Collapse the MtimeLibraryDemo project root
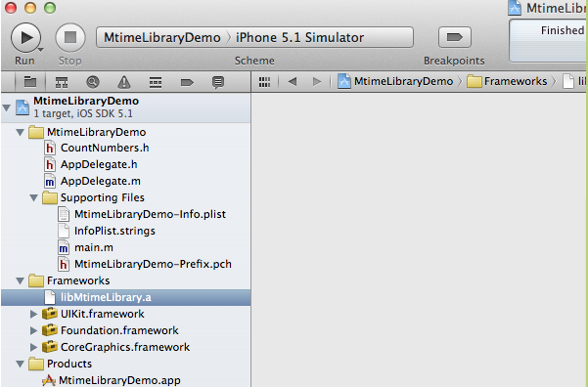The height and width of the screenshot is (387, 588). coord(6,107)
